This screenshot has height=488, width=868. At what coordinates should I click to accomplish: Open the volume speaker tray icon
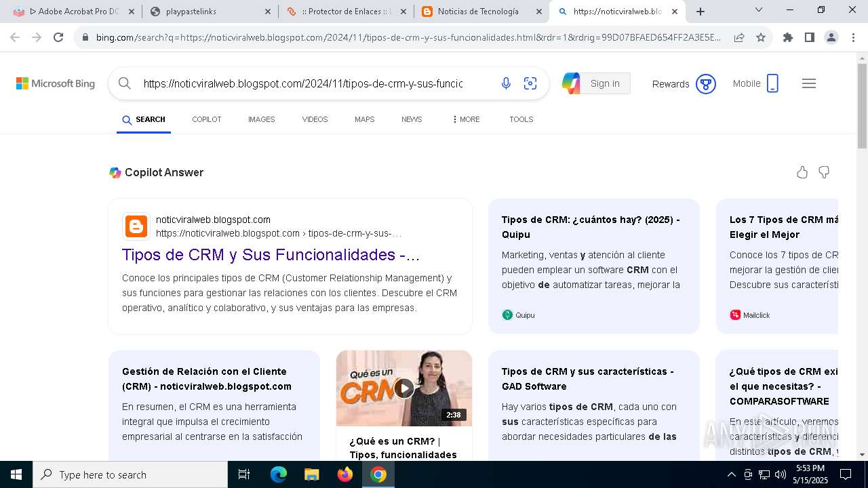(x=781, y=475)
